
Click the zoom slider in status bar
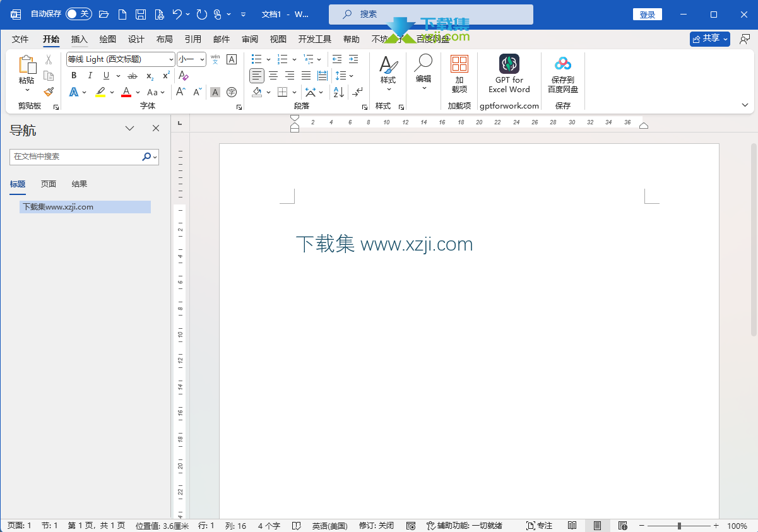679,526
